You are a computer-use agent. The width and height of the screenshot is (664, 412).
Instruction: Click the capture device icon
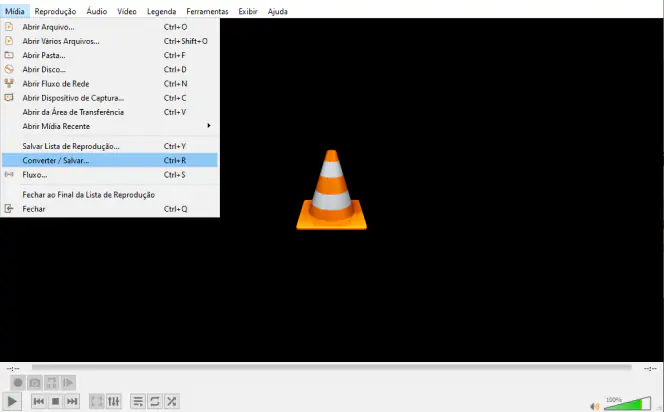coord(9,97)
